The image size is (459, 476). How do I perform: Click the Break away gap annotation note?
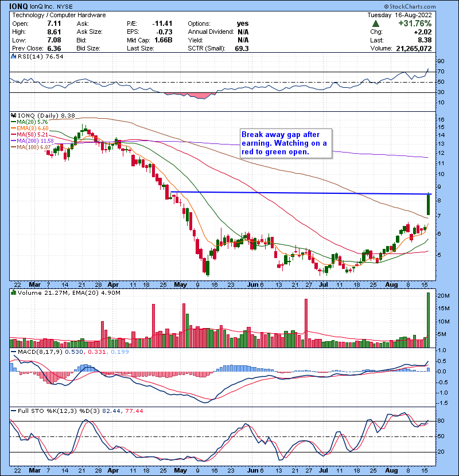[x=286, y=143]
